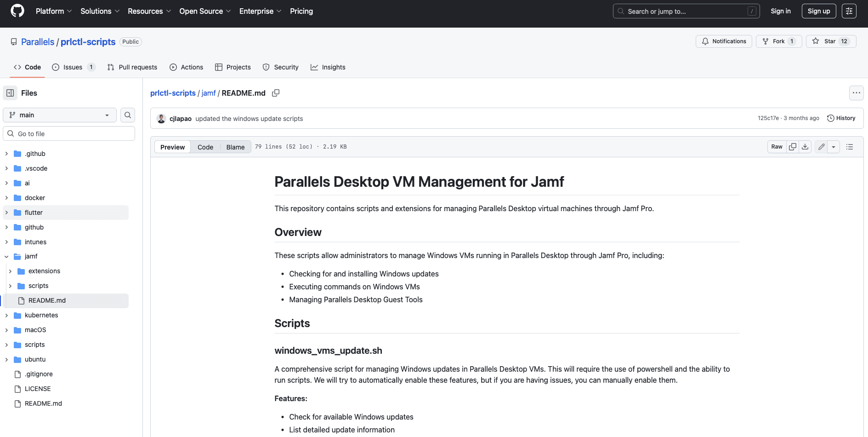Image resolution: width=868 pixels, height=437 pixels.
Task: Open the main branch selector
Action: [59, 115]
